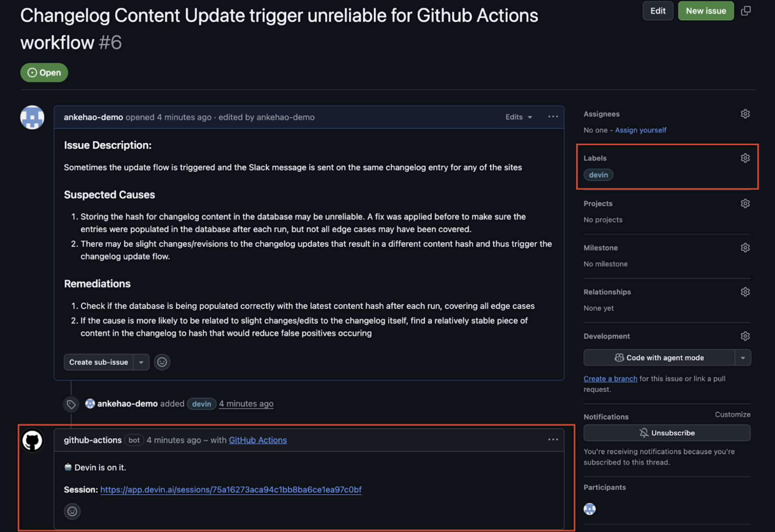The width and height of the screenshot is (775, 532).
Task: Add reaction to issue description
Action: [x=162, y=362]
